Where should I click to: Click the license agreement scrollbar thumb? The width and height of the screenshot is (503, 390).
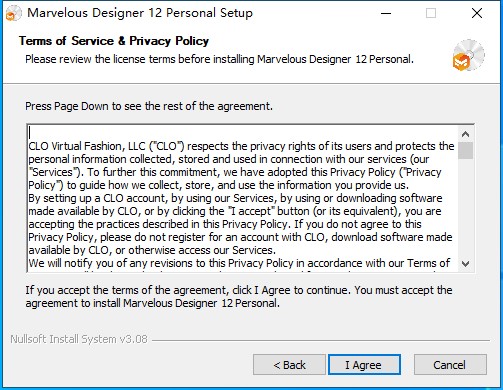[x=465, y=151]
